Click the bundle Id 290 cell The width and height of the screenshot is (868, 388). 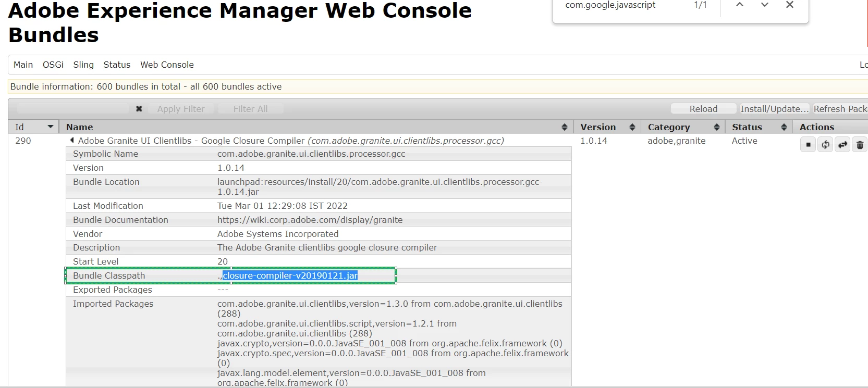(x=23, y=141)
